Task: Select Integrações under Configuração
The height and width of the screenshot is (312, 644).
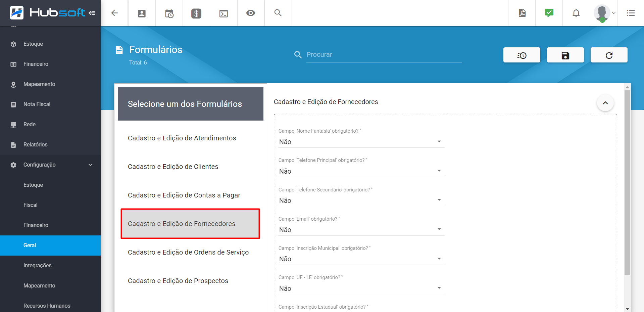Action: tap(50, 266)
